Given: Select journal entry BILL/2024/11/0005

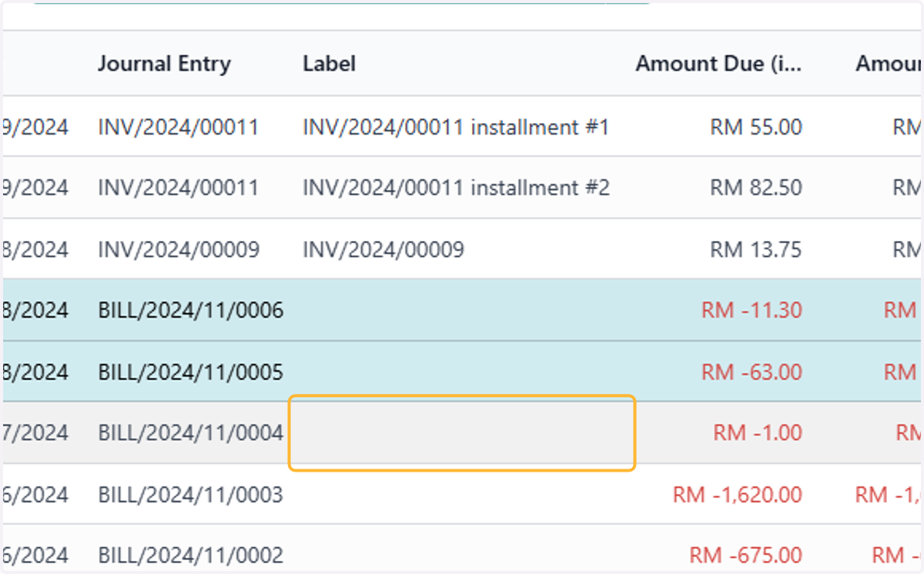Looking at the screenshot, I should tap(191, 372).
